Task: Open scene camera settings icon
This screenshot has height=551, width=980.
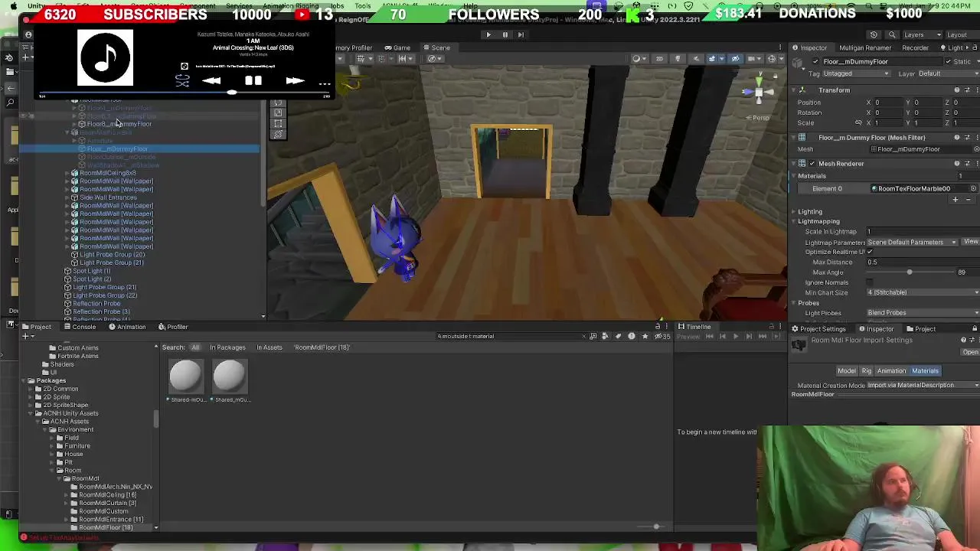Action: [754, 59]
